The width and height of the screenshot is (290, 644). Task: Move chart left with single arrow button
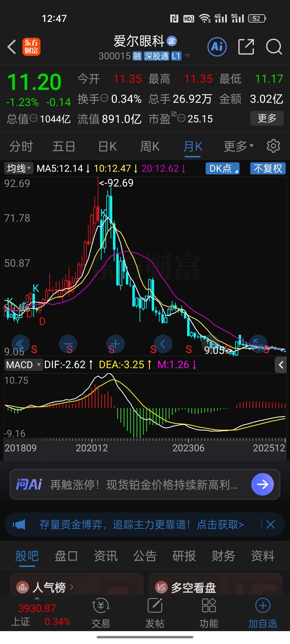[163, 344]
